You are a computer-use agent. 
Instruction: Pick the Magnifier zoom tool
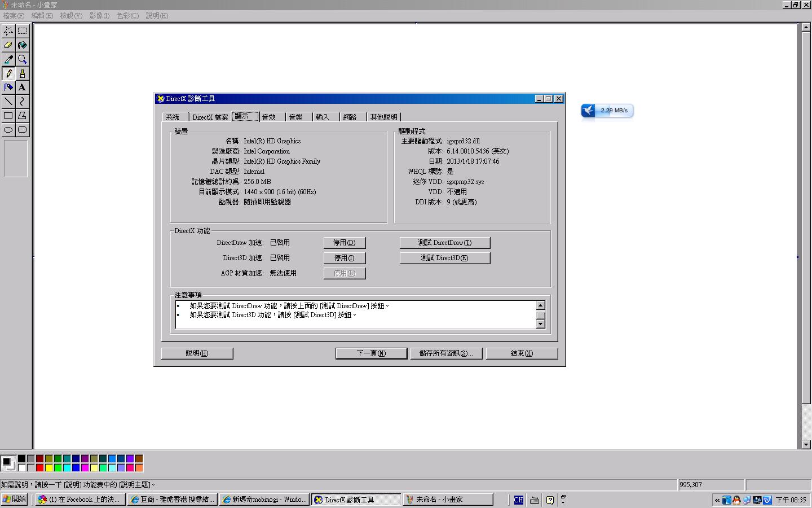coord(22,59)
